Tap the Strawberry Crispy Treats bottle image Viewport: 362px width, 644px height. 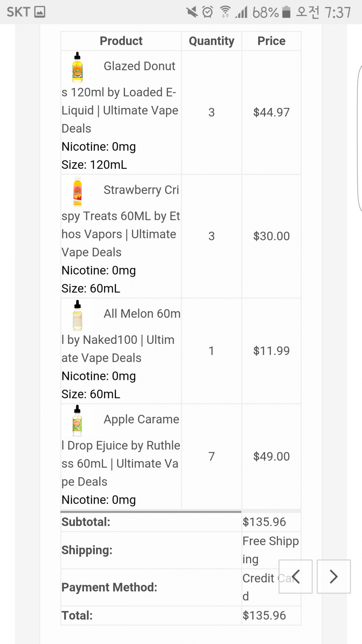(x=77, y=191)
